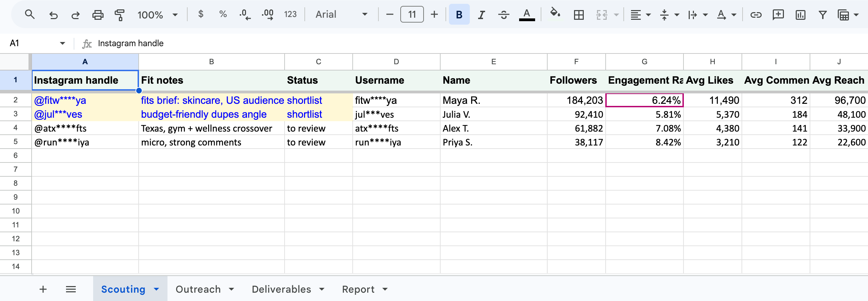This screenshot has height=301, width=868.
Task: Toggle bold formatting
Action: tap(459, 14)
